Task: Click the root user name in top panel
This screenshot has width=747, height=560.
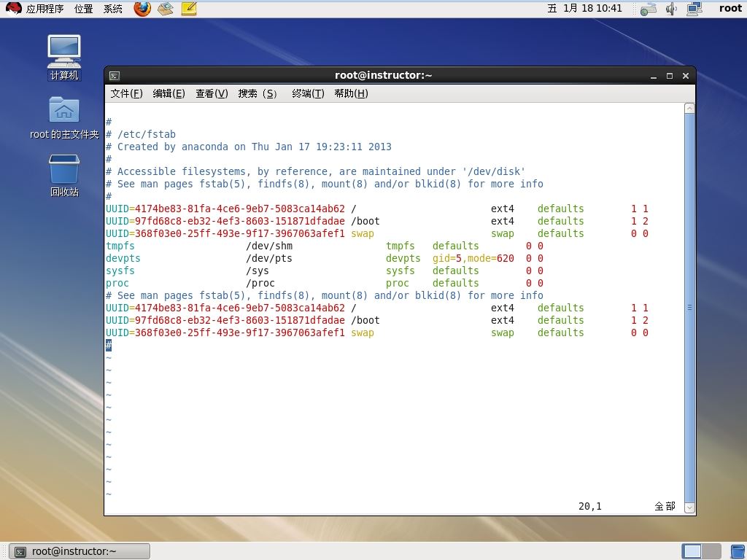Action: (730, 9)
